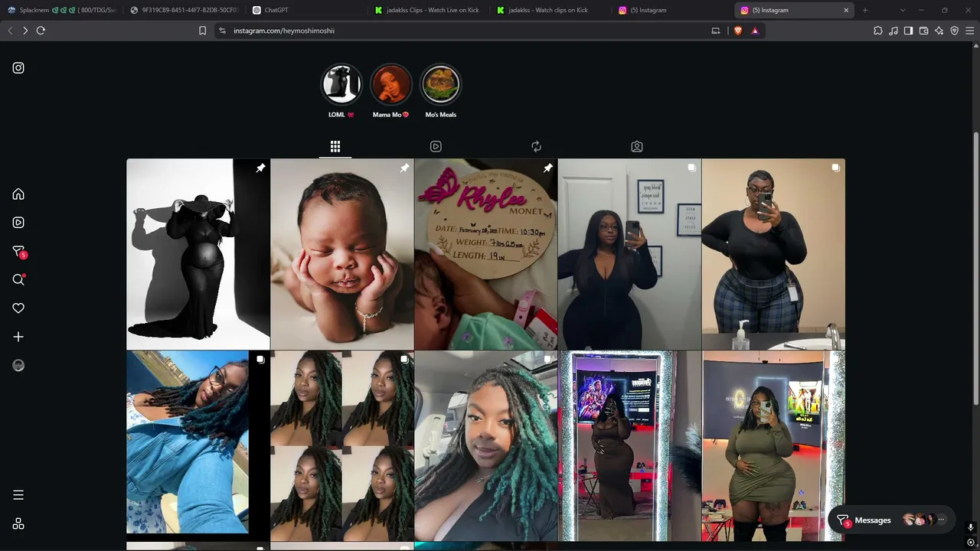Image resolution: width=980 pixels, height=551 pixels.
Task: Go back to the previous page
Action: [10, 31]
